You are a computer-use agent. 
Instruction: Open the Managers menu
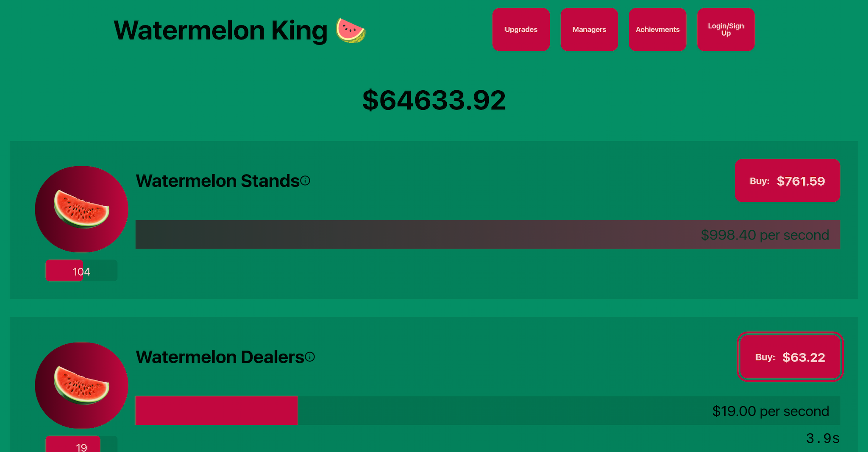click(589, 29)
